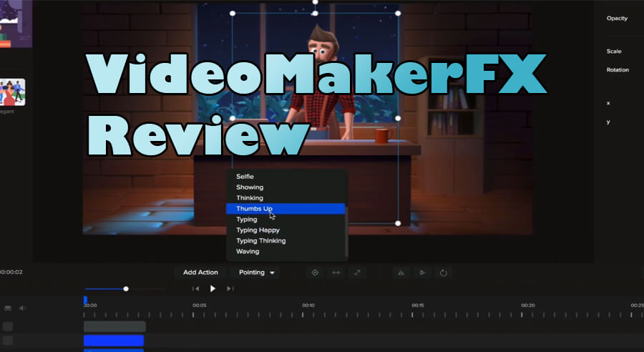Click the 00:05 mark on the timeline ruler
644x352 pixels.
coord(199,305)
